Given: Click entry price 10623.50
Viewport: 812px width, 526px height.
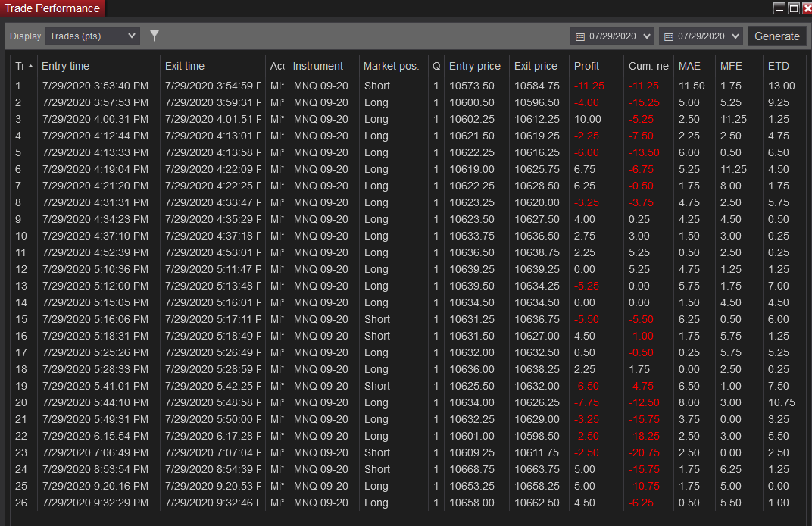Looking at the screenshot, I should (471, 219).
